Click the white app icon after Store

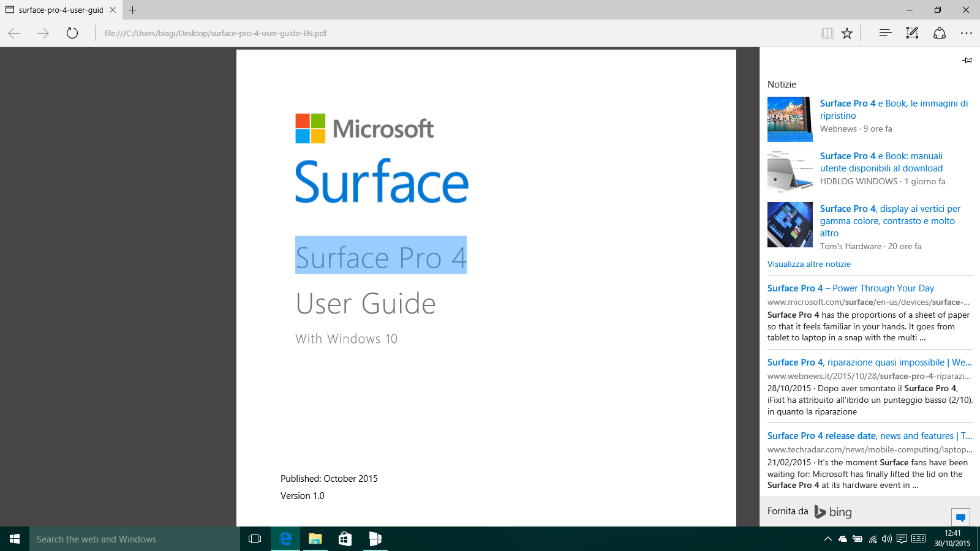375,539
